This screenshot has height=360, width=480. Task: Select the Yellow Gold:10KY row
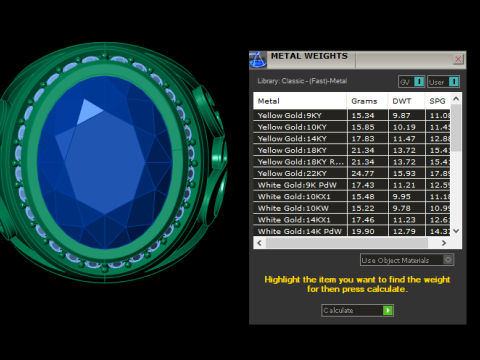(352, 127)
